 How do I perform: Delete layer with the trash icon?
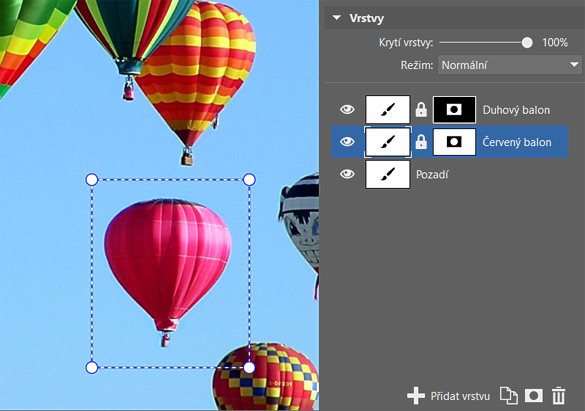pyautogui.click(x=558, y=396)
